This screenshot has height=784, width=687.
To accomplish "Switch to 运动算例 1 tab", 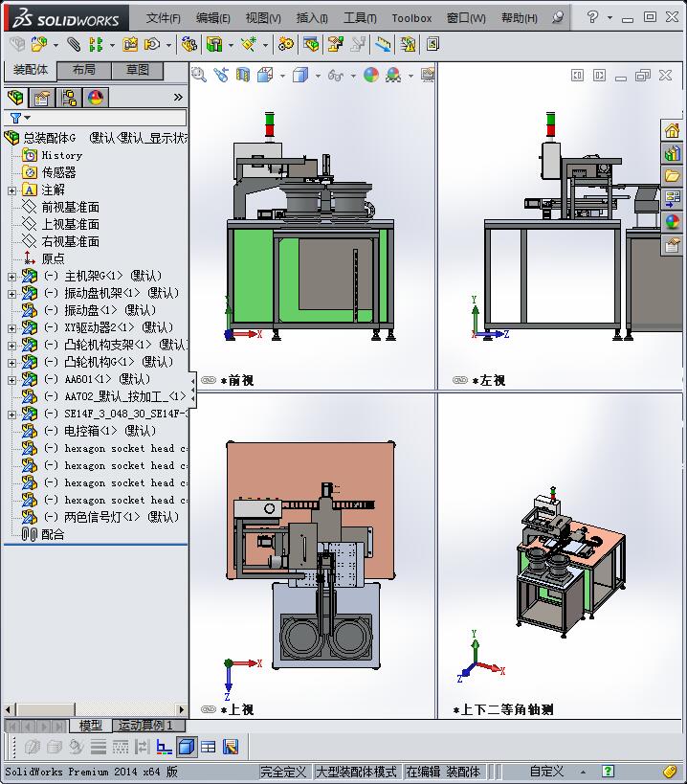I will coord(149,725).
